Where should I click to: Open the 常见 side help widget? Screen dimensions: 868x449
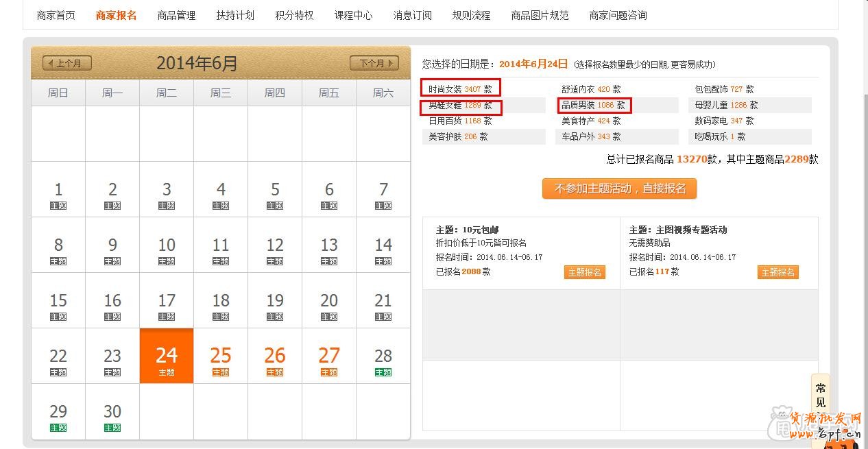point(821,396)
